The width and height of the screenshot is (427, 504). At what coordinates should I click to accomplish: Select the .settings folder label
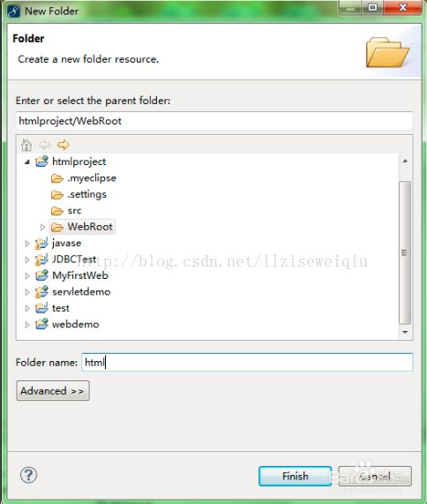87,194
